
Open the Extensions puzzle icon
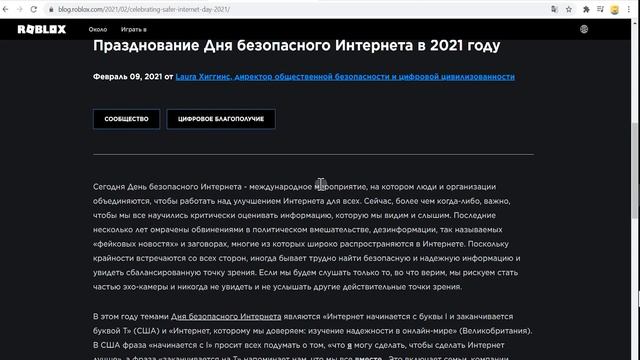586,9
